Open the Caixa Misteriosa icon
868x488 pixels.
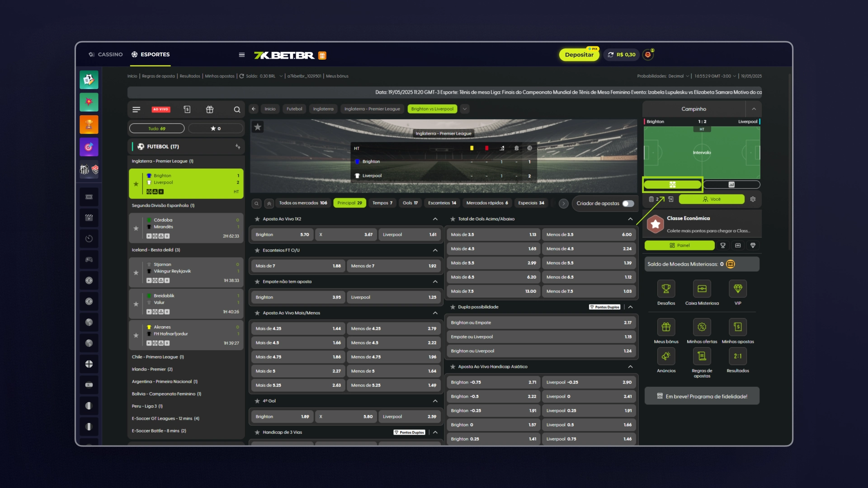click(702, 289)
